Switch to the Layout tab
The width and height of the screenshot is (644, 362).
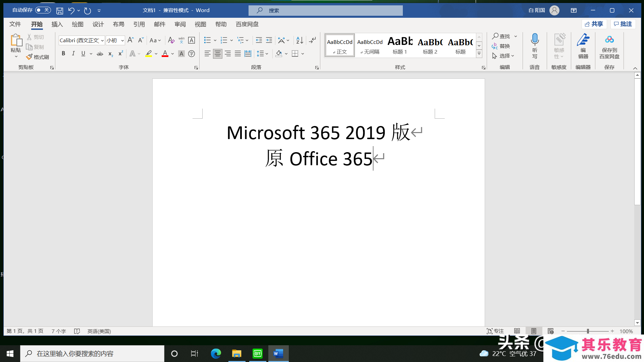point(118,24)
